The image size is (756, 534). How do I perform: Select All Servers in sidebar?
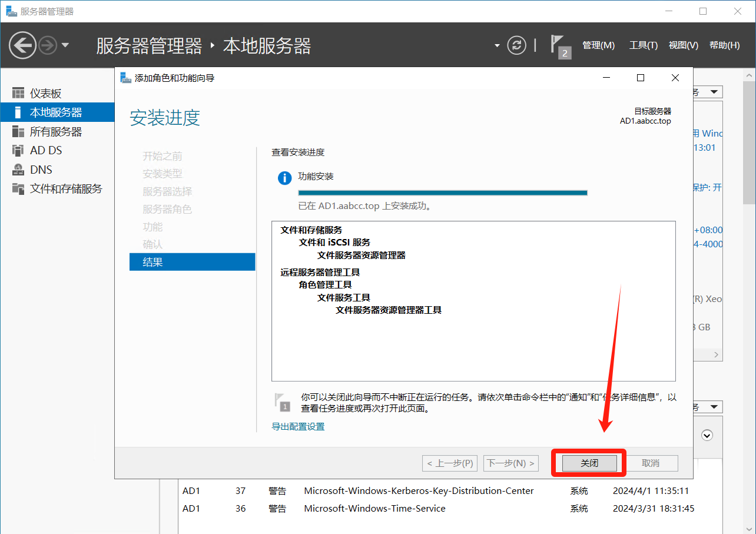coord(55,131)
